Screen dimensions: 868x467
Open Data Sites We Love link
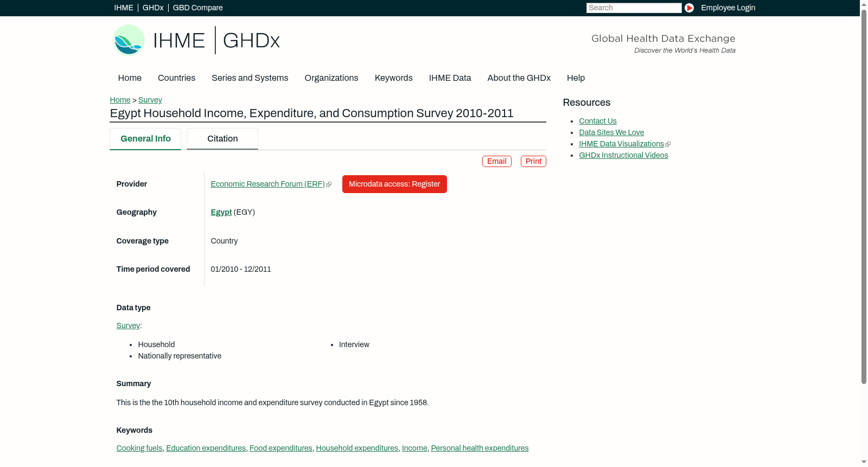611,133
